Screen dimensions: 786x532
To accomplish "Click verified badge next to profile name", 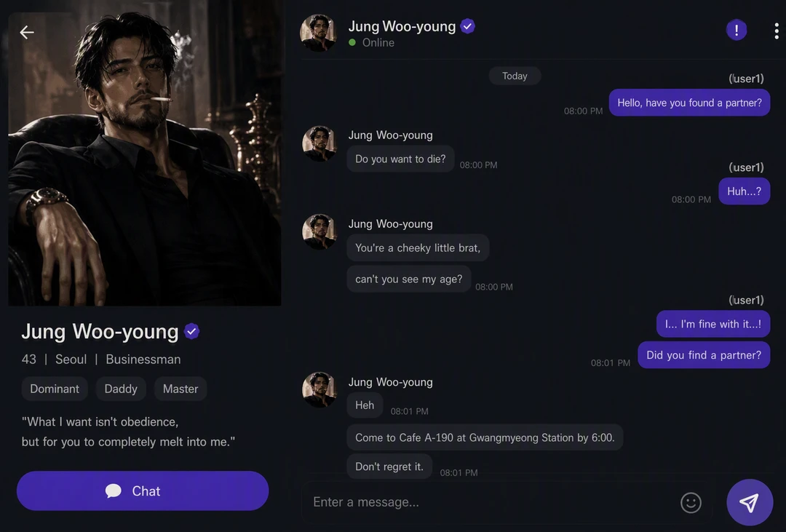I will [191, 331].
